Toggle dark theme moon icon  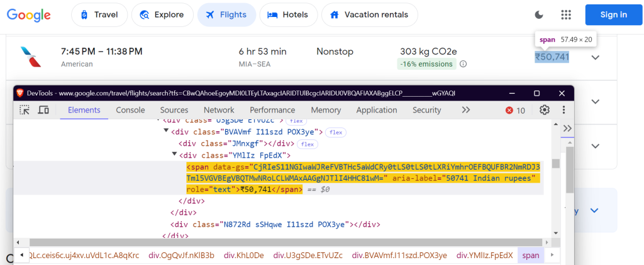tap(539, 15)
